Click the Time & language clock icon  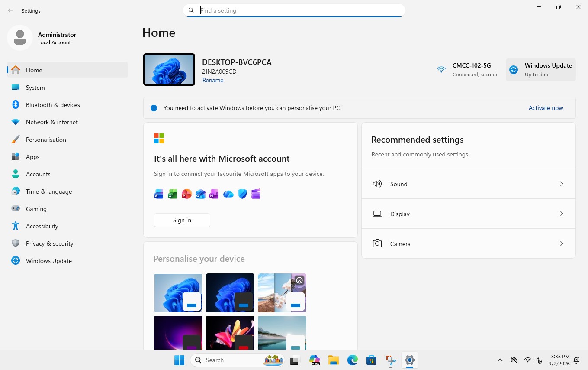16,191
